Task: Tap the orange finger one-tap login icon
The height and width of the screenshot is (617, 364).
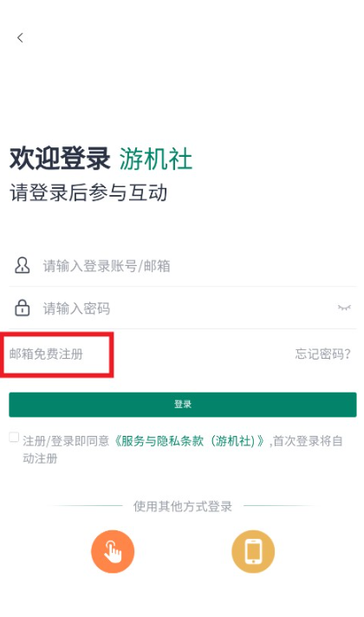Action: 113,551
